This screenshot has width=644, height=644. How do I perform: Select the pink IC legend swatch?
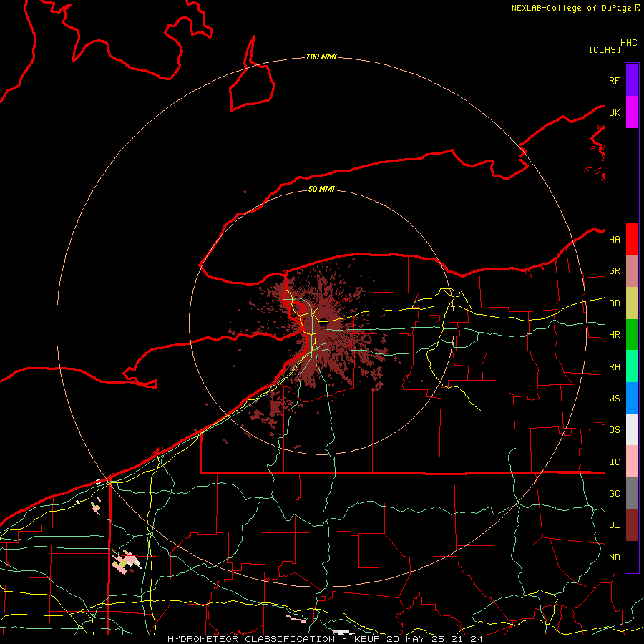click(632, 462)
